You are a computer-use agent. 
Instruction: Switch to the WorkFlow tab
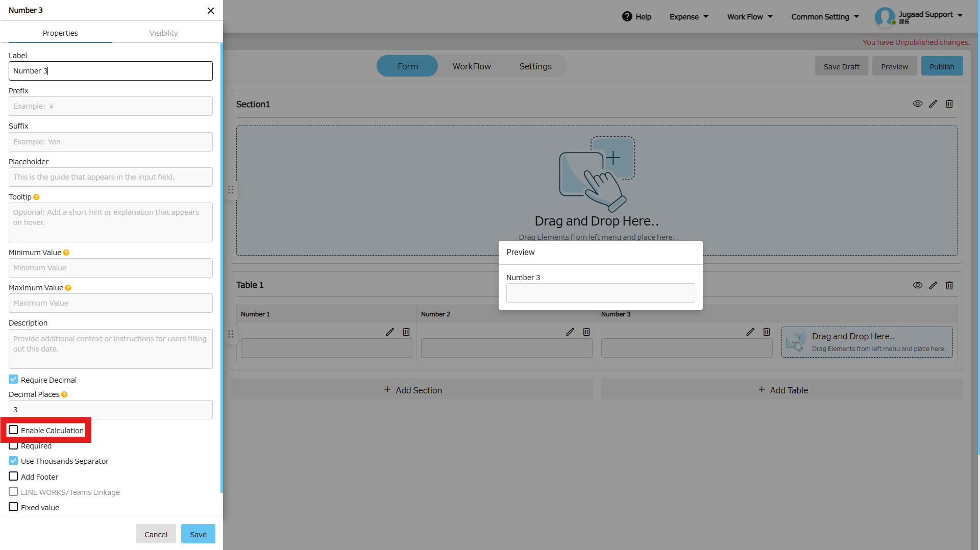[x=472, y=66]
